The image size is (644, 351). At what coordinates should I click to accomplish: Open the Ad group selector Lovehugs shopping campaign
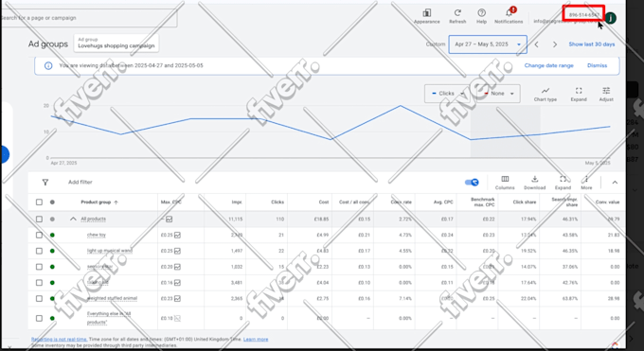pos(116,44)
